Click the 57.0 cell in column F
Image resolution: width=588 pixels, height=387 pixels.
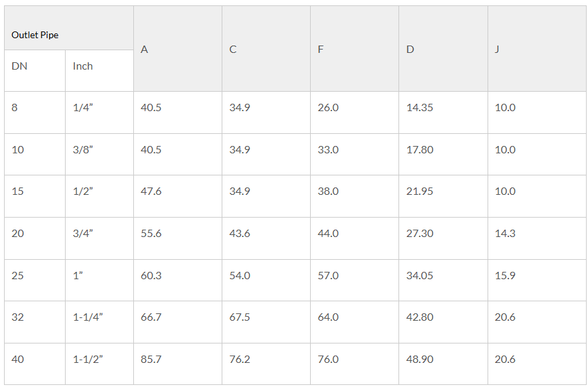coord(355,280)
